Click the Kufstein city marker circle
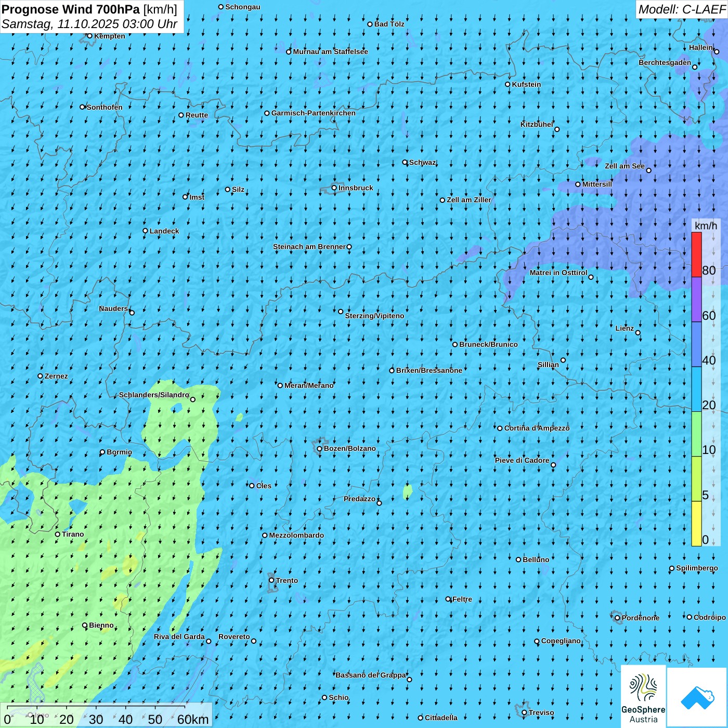Image resolution: width=728 pixels, height=728 pixels. (508, 84)
